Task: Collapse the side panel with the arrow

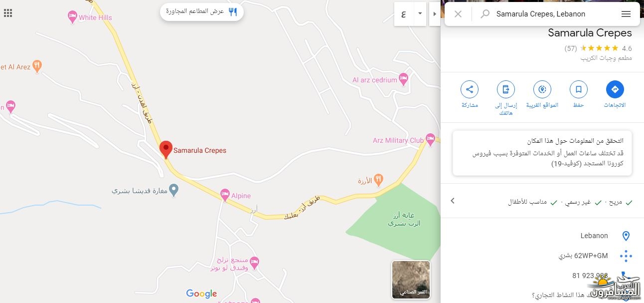Action: (435, 13)
